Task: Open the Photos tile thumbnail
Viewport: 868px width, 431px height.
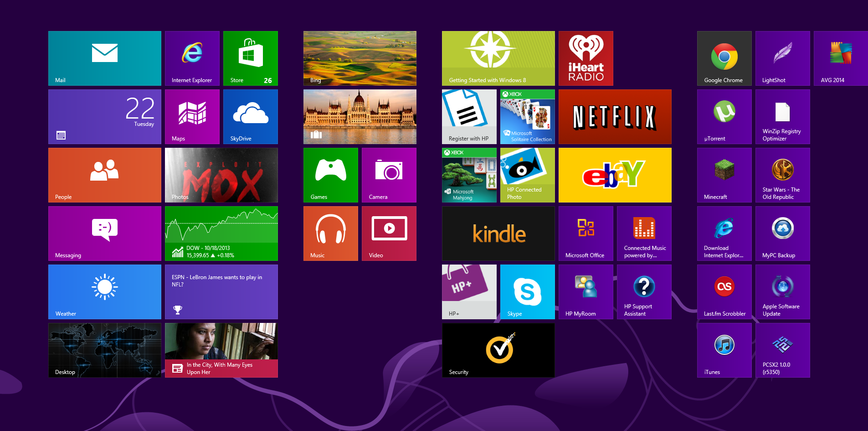Action: point(221,175)
